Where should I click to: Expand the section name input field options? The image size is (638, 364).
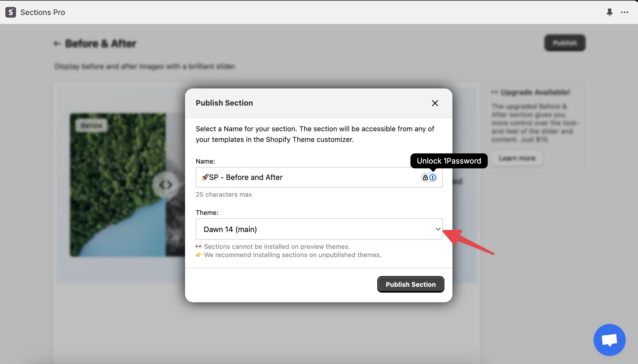pyautogui.click(x=432, y=177)
